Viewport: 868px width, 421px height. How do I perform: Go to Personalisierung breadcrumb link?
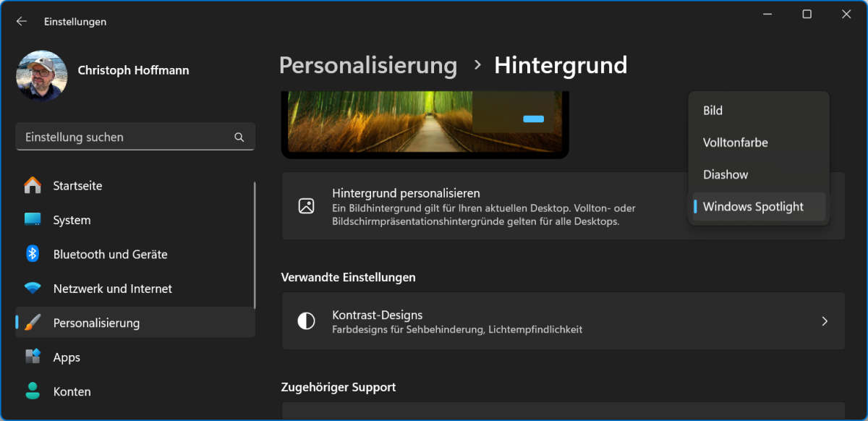367,65
